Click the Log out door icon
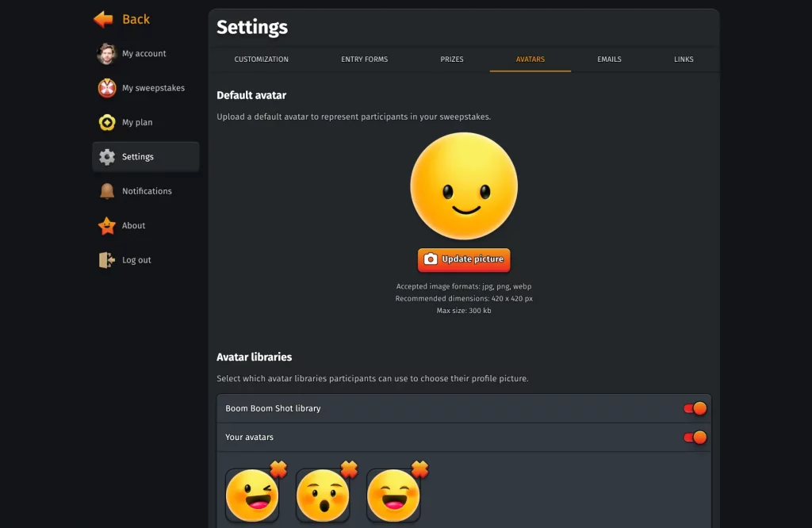 [x=107, y=260]
